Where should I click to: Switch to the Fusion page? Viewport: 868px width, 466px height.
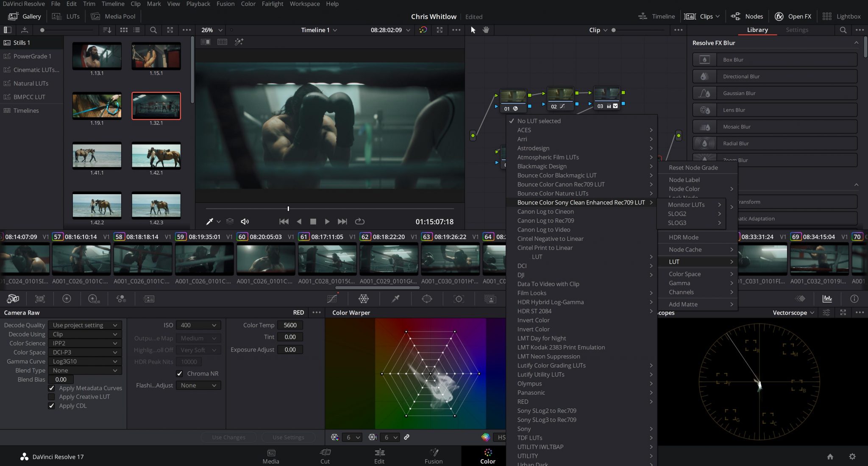tap(433, 456)
